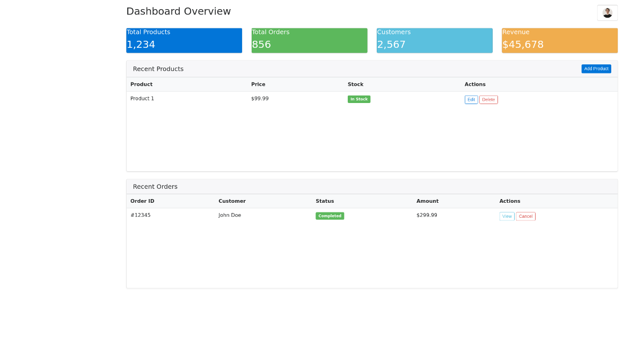Click the blue Total Products stat card
Image resolution: width=644 pixels, height=338 pixels.
(x=184, y=40)
